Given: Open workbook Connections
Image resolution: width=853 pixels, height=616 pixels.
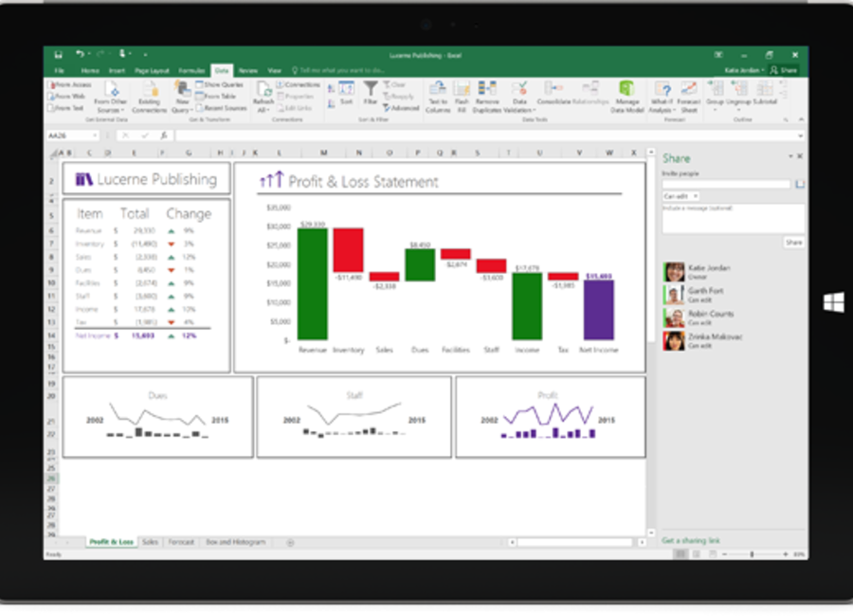Looking at the screenshot, I should click(x=299, y=85).
